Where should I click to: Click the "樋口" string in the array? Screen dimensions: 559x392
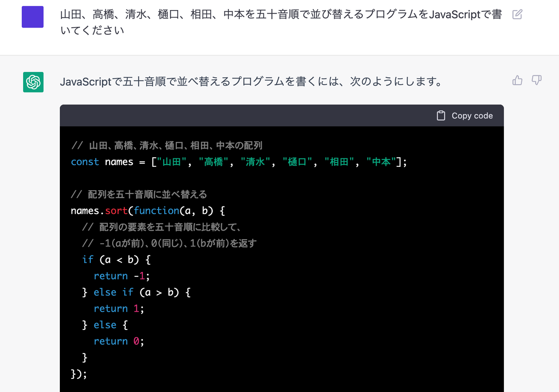[297, 162]
